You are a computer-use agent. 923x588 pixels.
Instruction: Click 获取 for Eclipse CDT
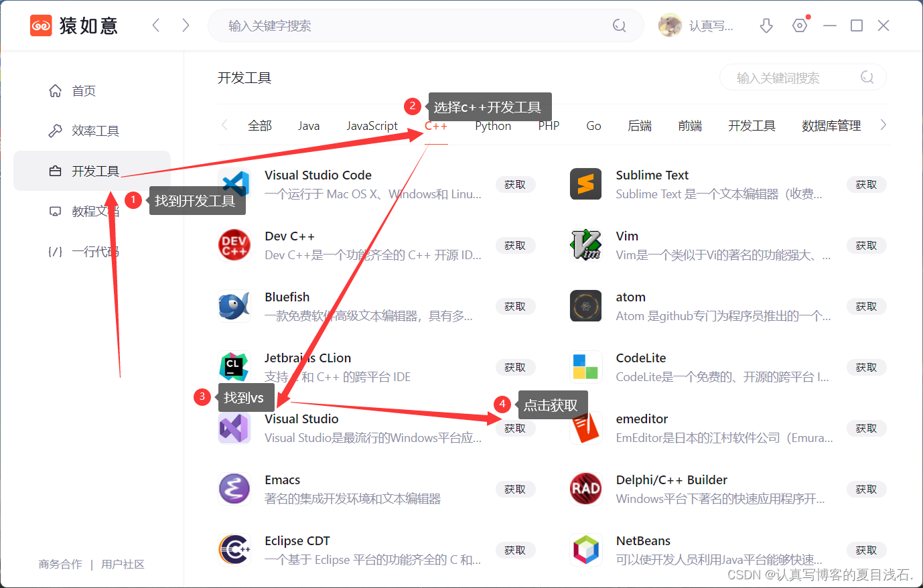pos(515,550)
